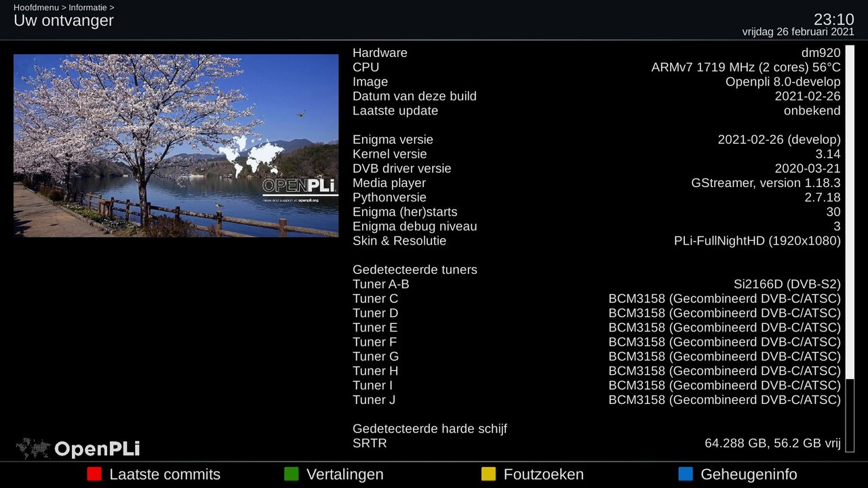Select the Tuner A-B row
The width and height of the screenshot is (868, 488).
596,285
